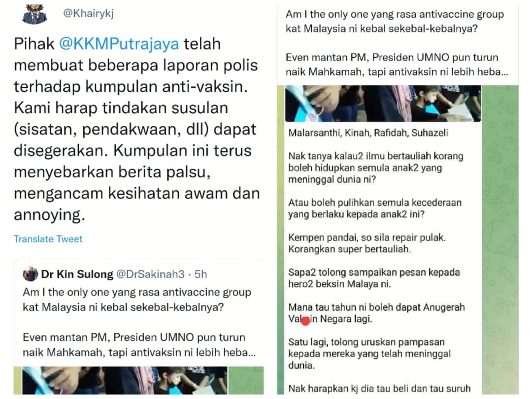The image size is (532, 399).
Task: Open the quoted tweet image thumbnail at bottom left
Action: click(x=125, y=380)
